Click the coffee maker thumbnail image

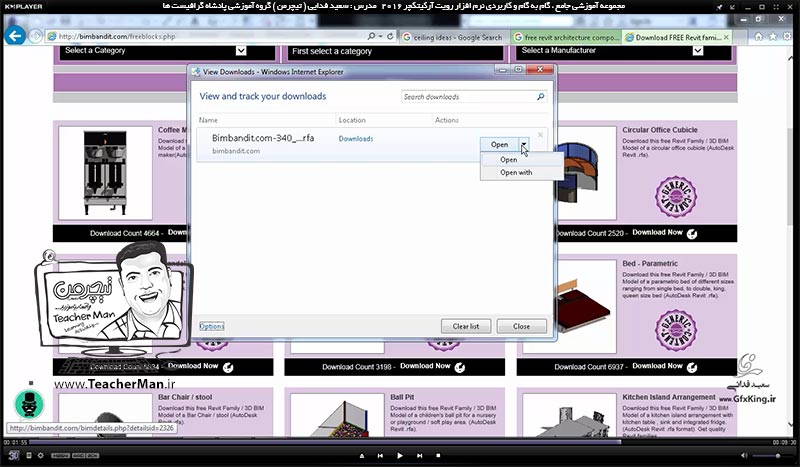(x=105, y=173)
